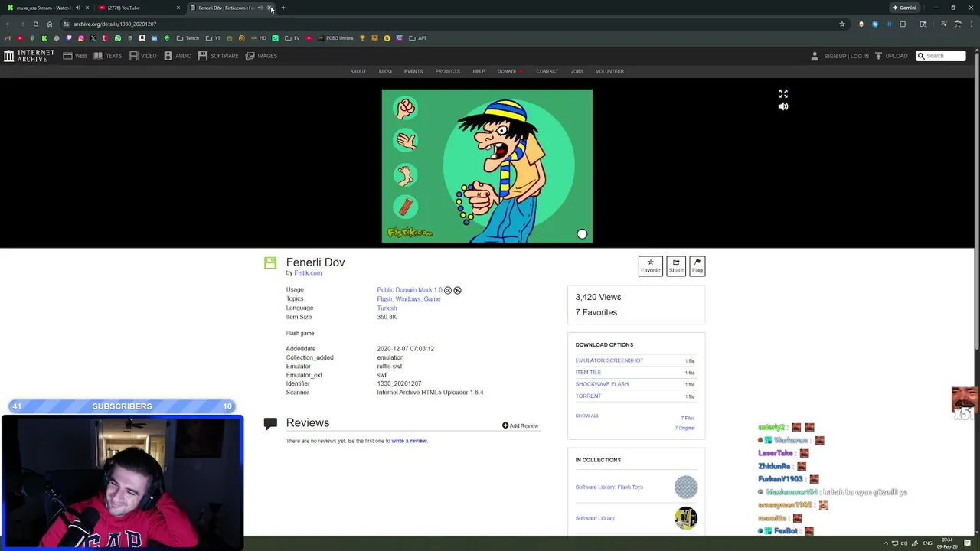Download the TORRENT file
Screen dimensions: 980x551
(588, 396)
